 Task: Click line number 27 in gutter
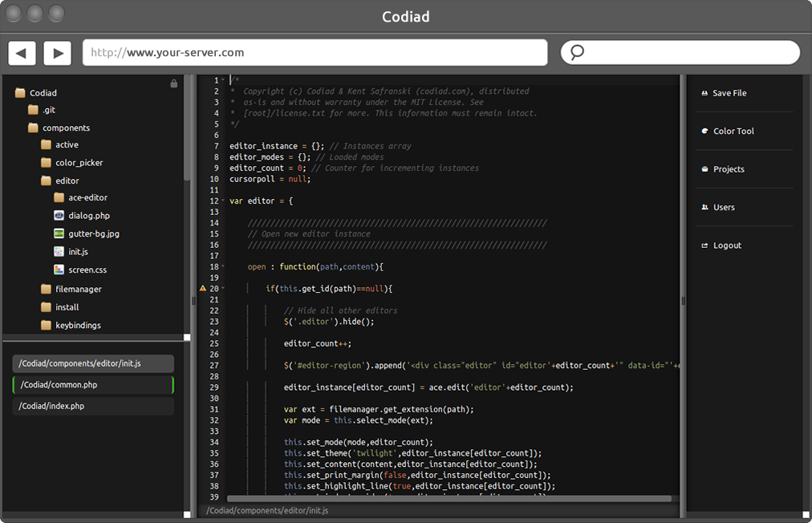[x=214, y=365]
